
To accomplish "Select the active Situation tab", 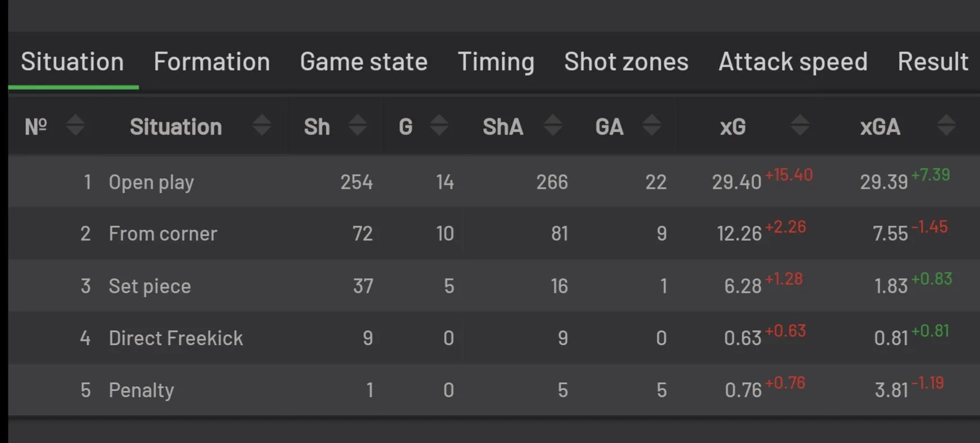I will tap(72, 62).
